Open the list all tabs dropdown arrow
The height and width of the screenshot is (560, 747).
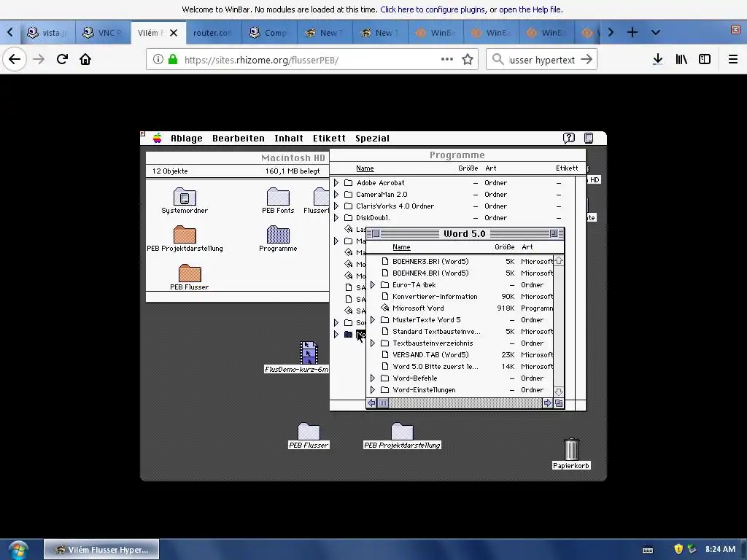(x=656, y=32)
